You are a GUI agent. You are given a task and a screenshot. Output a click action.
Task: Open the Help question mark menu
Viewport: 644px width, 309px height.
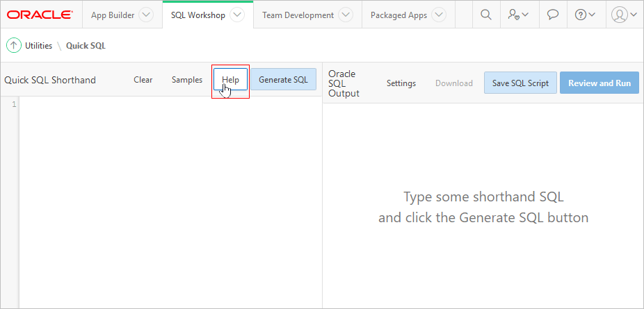[584, 15]
